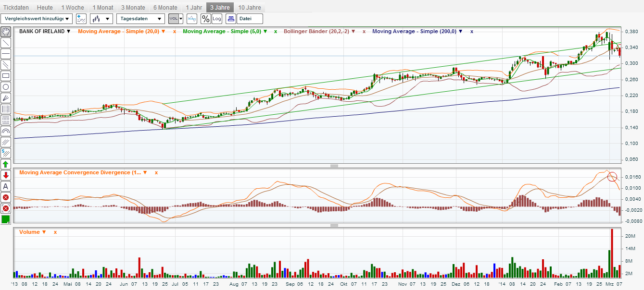
Task: Switch to 10 Jahre tab
Action: [x=250, y=7]
